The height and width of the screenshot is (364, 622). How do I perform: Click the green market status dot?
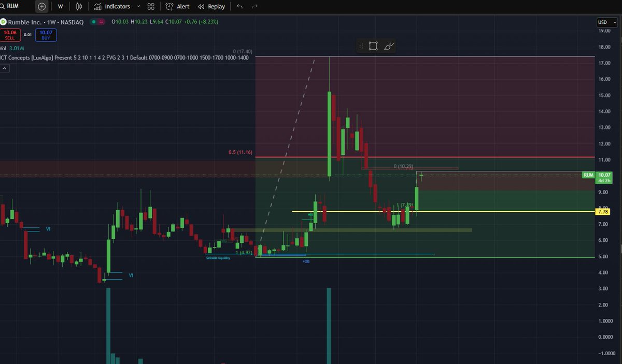pos(93,22)
